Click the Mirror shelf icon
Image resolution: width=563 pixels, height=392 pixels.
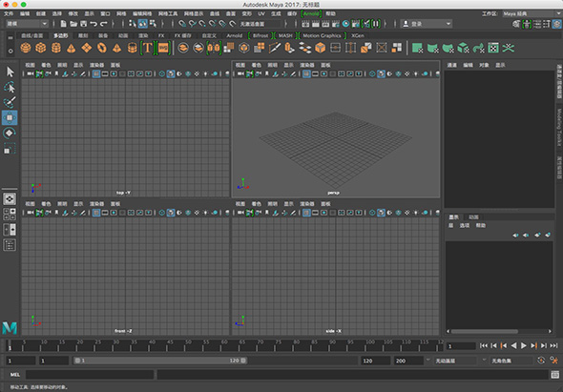pos(214,48)
